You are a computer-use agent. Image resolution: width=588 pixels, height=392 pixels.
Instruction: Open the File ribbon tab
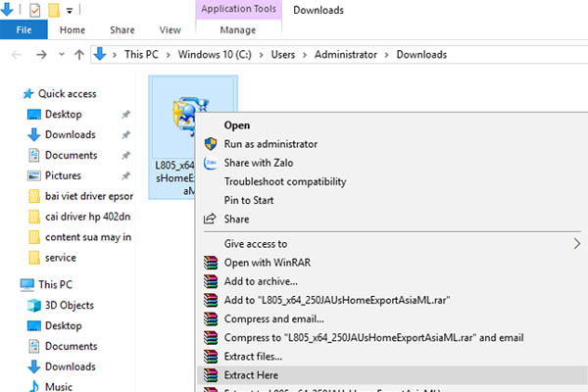point(24,29)
